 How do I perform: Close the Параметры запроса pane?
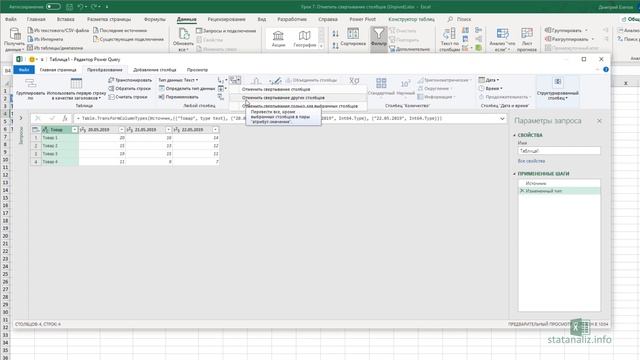pos(599,121)
